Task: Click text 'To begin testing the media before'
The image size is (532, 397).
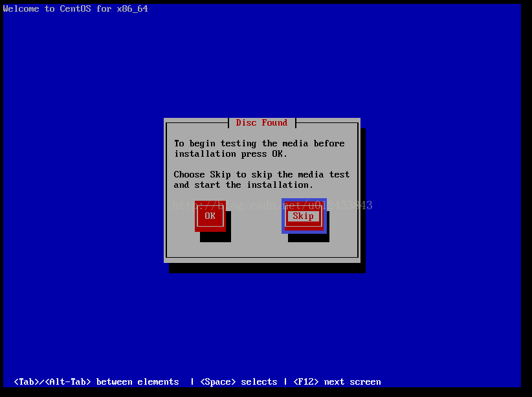Action: (260, 143)
